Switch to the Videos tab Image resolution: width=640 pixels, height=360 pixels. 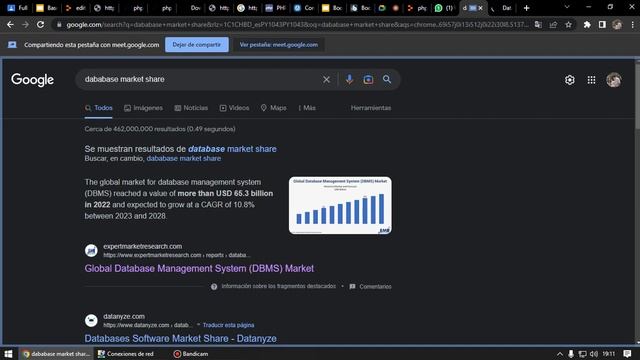(234, 108)
